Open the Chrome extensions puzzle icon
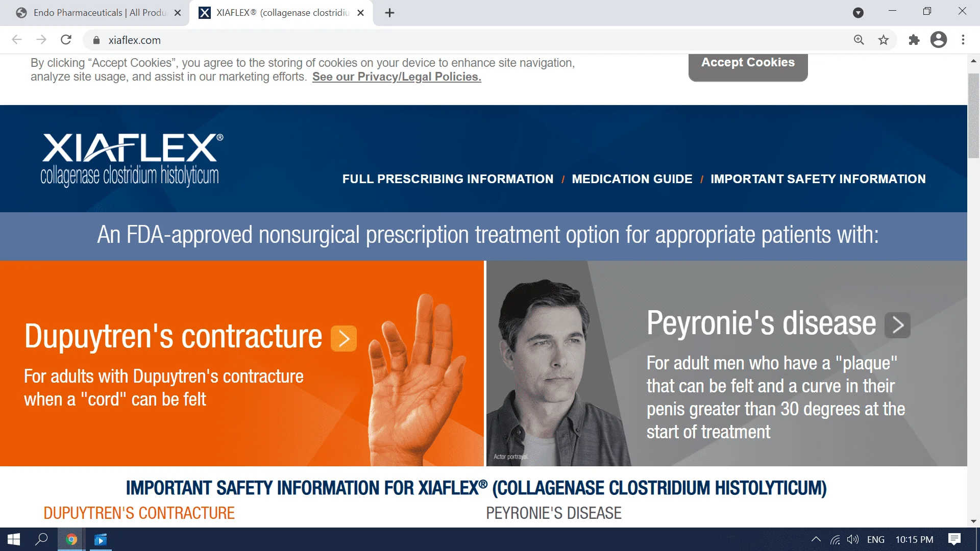Viewport: 980px width, 551px height. pyautogui.click(x=914, y=40)
